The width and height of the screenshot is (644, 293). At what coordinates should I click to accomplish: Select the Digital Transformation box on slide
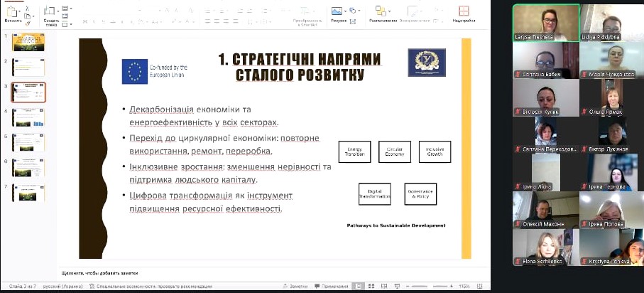coord(375,194)
